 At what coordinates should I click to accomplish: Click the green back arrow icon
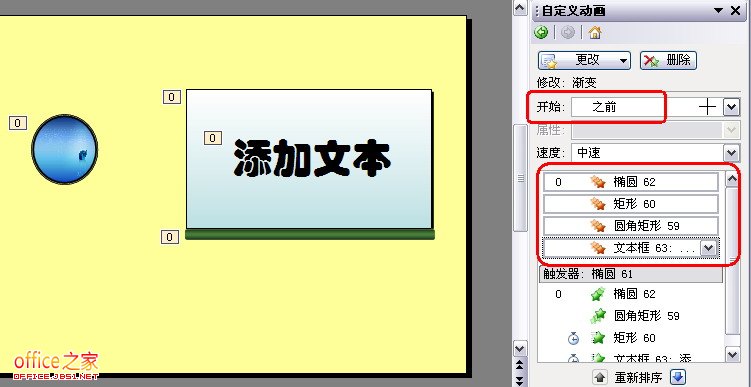541,33
